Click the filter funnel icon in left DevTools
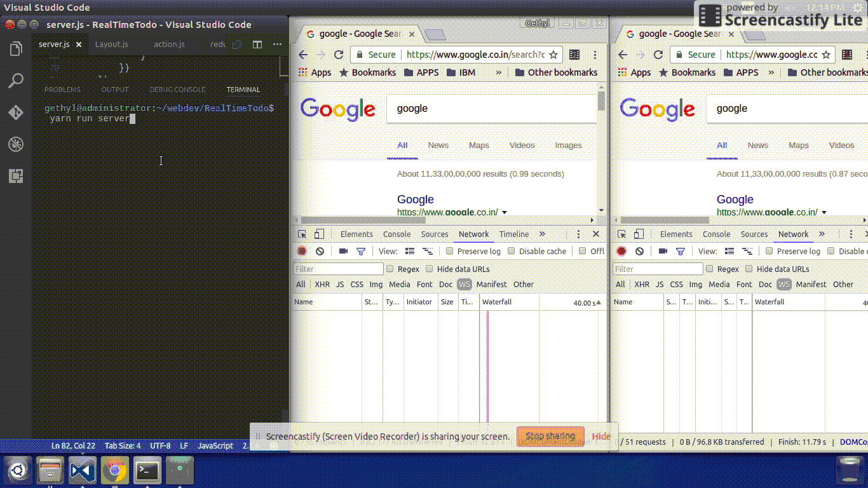This screenshot has height=488, width=868. pos(361,252)
